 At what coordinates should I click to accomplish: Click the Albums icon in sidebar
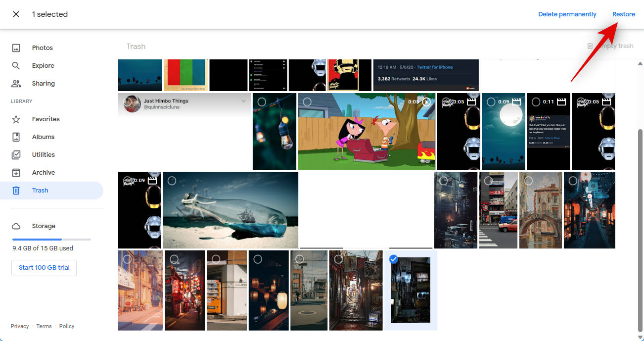16,137
